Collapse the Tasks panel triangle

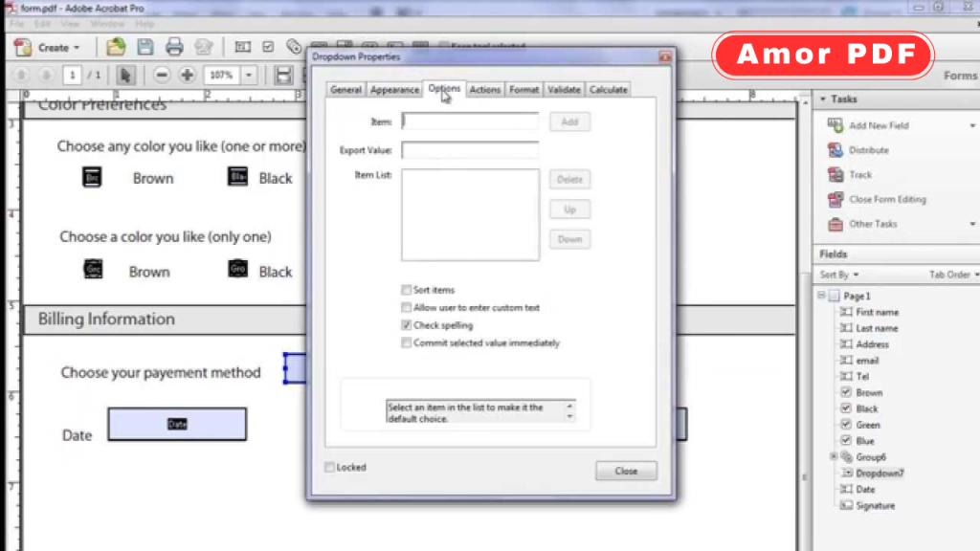(822, 99)
